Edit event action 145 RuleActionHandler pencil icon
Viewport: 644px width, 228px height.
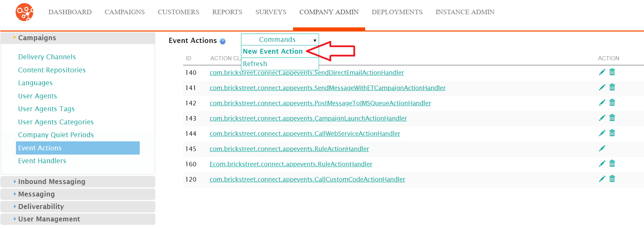pyautogui.click(x=602, y=148)
